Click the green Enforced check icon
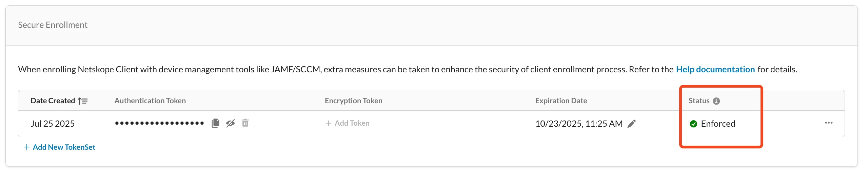Viewport: 868px width, 180px height. tap(694, 124)
